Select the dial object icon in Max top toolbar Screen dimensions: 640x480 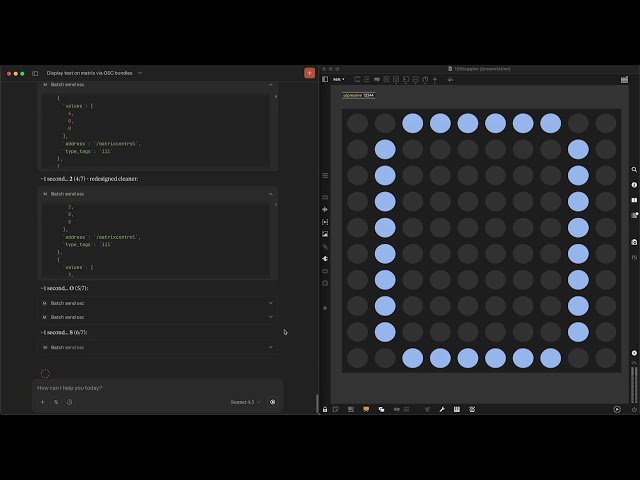tap(425, 79)
